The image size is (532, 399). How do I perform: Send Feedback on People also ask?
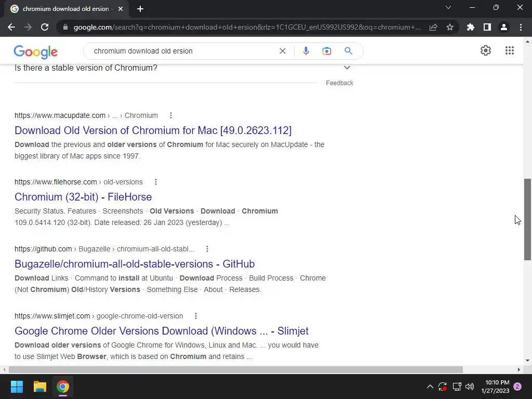[339, 83]
